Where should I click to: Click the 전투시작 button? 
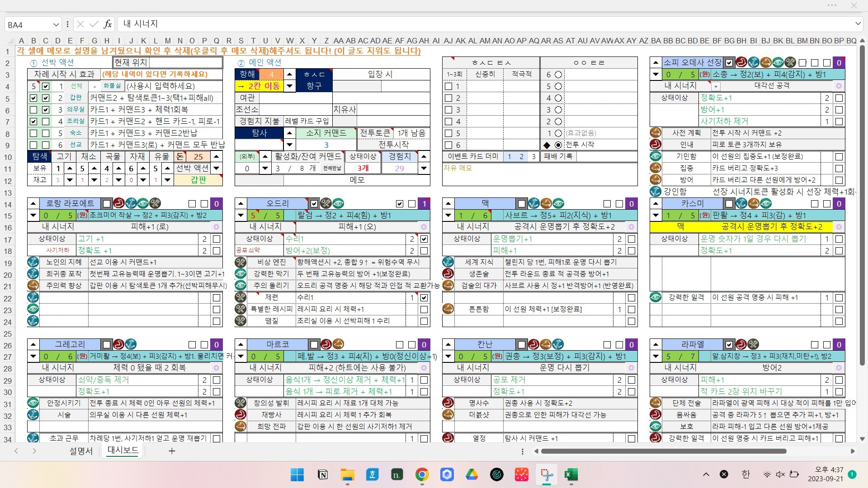pos(393,145)
